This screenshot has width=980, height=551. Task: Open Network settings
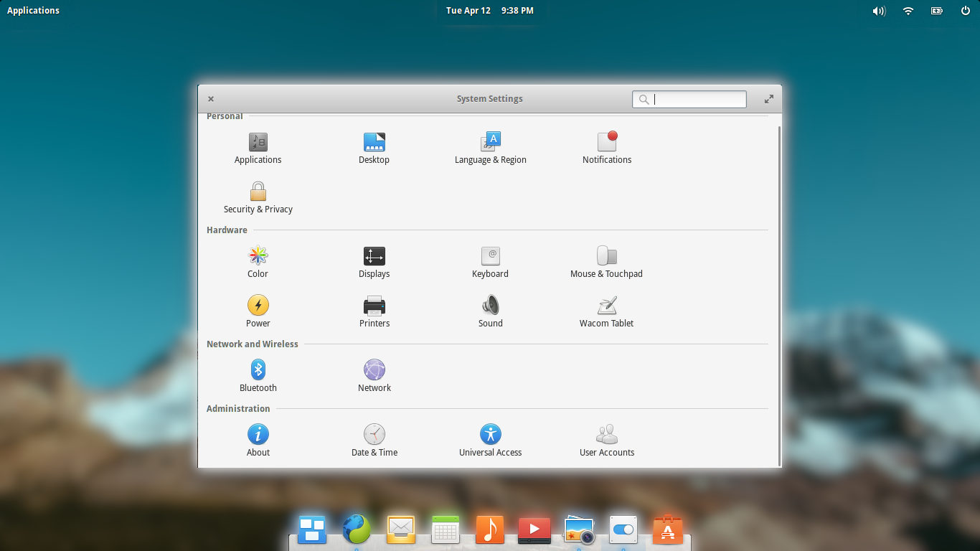[374, 377]
